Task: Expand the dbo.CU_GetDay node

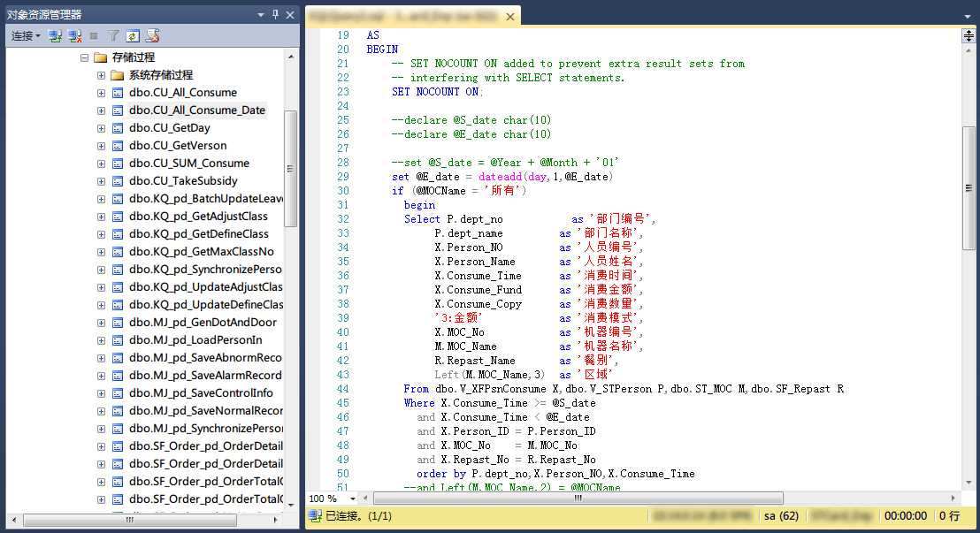Action: (x=101, y=128)
